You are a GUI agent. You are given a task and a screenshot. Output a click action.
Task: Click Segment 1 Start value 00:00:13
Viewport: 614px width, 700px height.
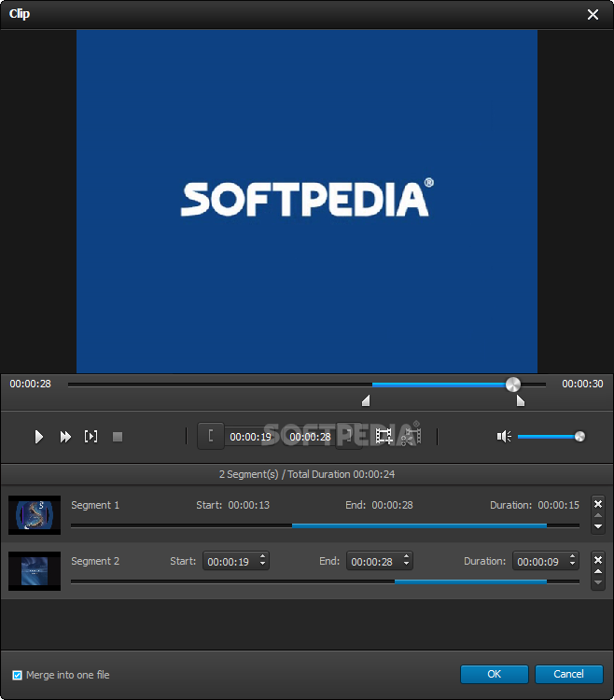[x=248, y=505]
